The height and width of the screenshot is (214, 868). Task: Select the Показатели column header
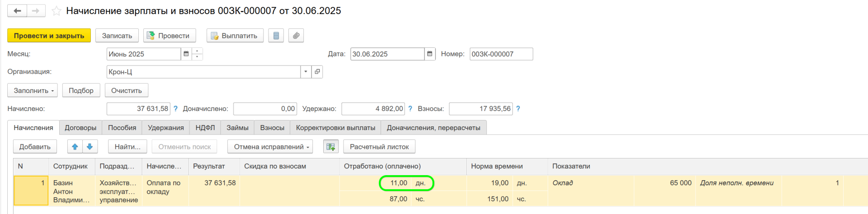point(708,166)
